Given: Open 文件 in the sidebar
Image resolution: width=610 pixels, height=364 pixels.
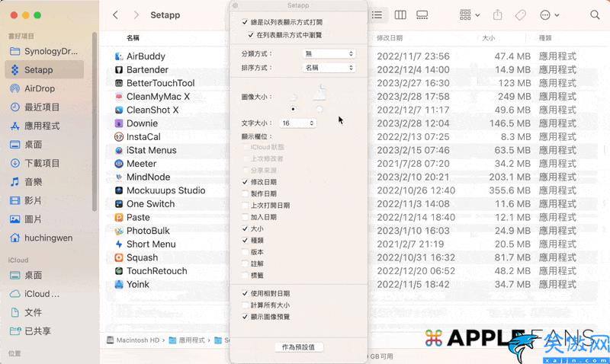Looking at the screenshot, I should click(x=44, y=312).
